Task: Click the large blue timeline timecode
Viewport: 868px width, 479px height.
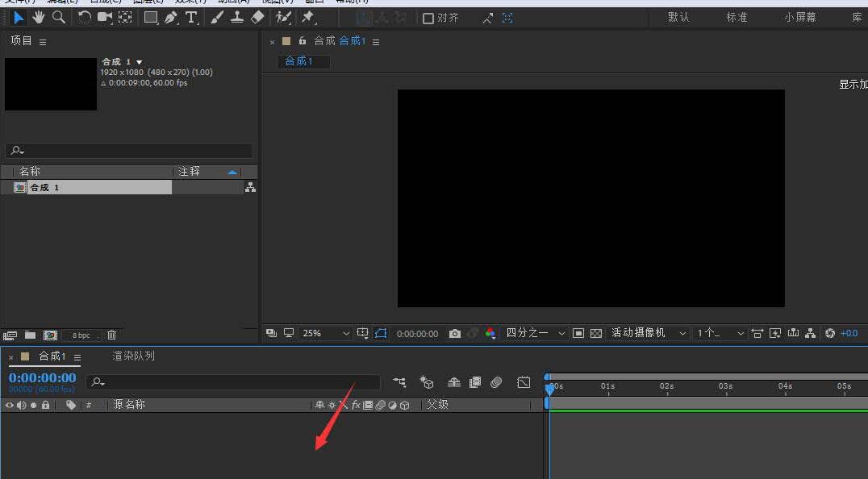Action: click(43, 377)
